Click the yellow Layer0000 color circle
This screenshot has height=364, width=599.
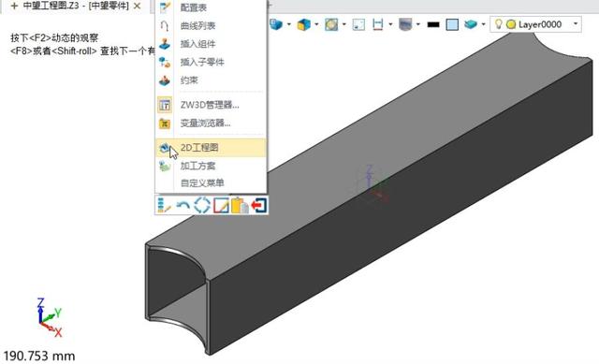point(511,24)
